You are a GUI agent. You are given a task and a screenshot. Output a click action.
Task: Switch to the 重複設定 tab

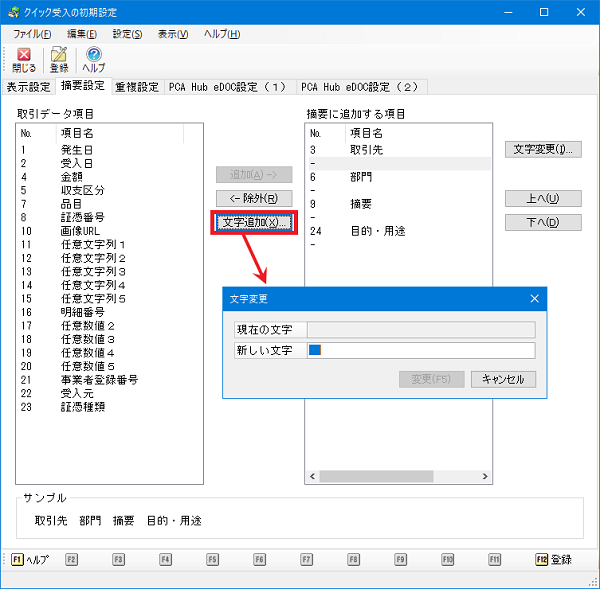tap(137, 87)
